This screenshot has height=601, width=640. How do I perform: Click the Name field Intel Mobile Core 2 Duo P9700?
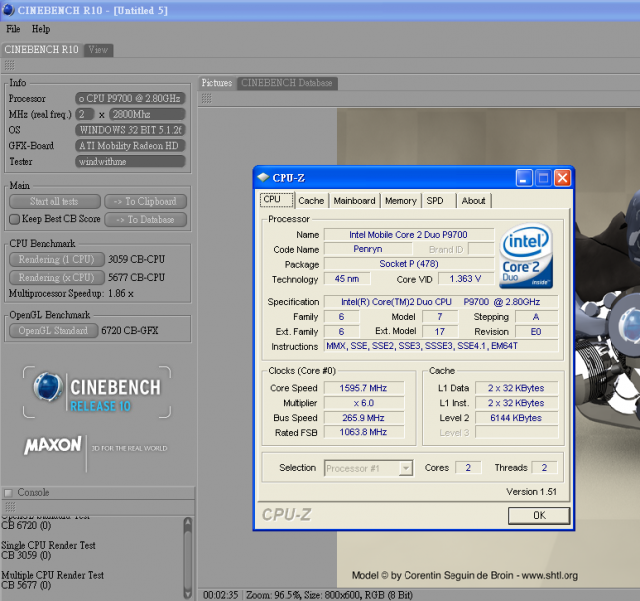click(409, 235)
